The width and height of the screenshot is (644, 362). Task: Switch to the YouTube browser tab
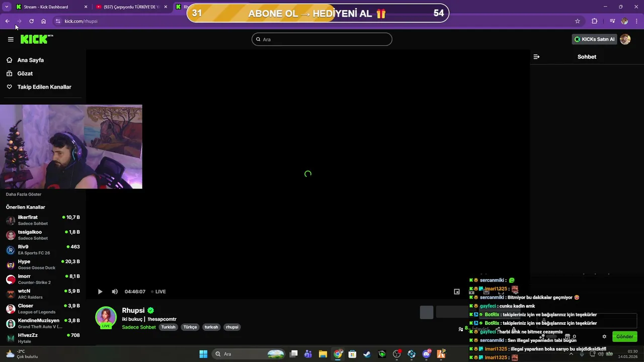click(x=132, y=7)
